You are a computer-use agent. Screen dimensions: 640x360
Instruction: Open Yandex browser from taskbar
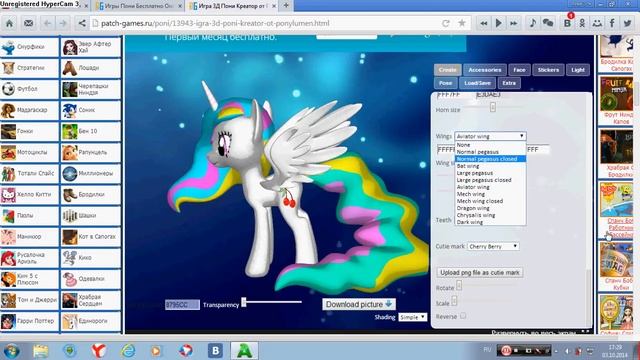[99, 351]
